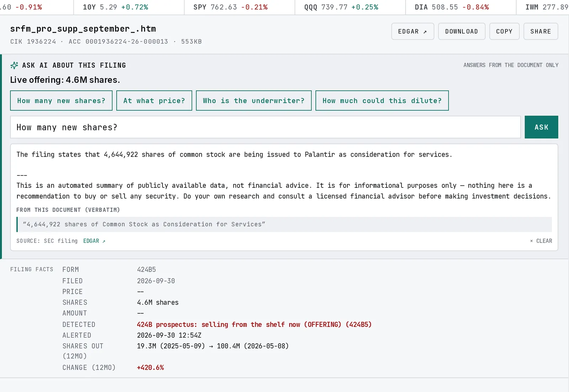Click the filed date 2026-09-30

point(156,281)
